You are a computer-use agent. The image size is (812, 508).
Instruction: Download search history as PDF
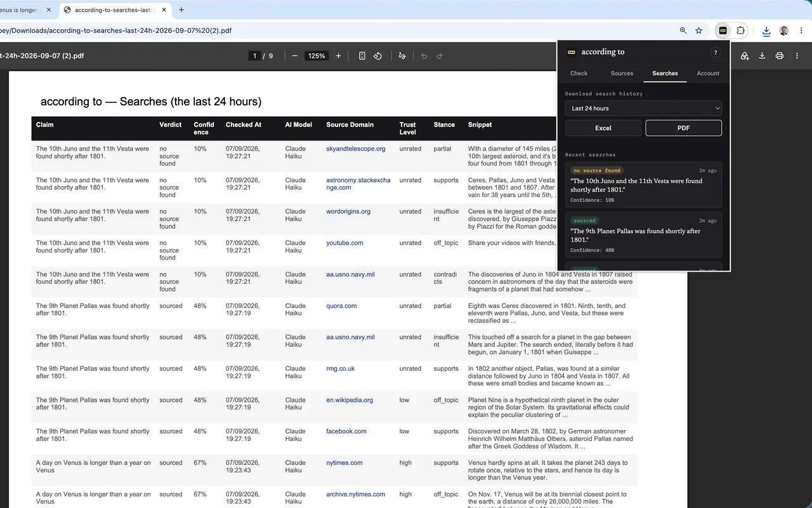[x=683, y=128]
